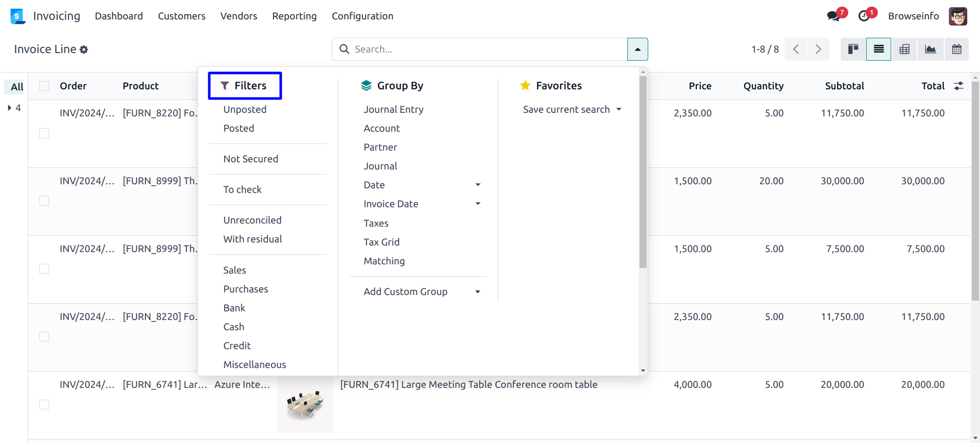
Task: Open the Reporting menu
Action: coord(295,16)
